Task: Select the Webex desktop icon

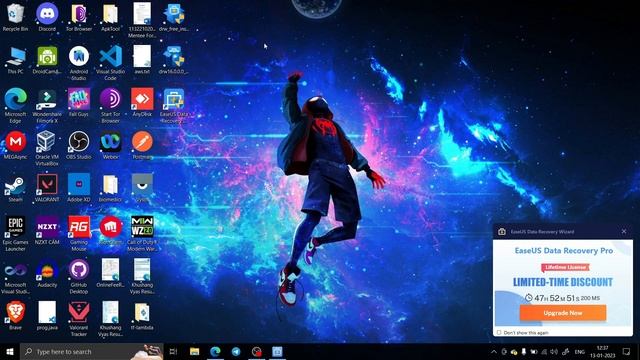Action: (111, 145)
